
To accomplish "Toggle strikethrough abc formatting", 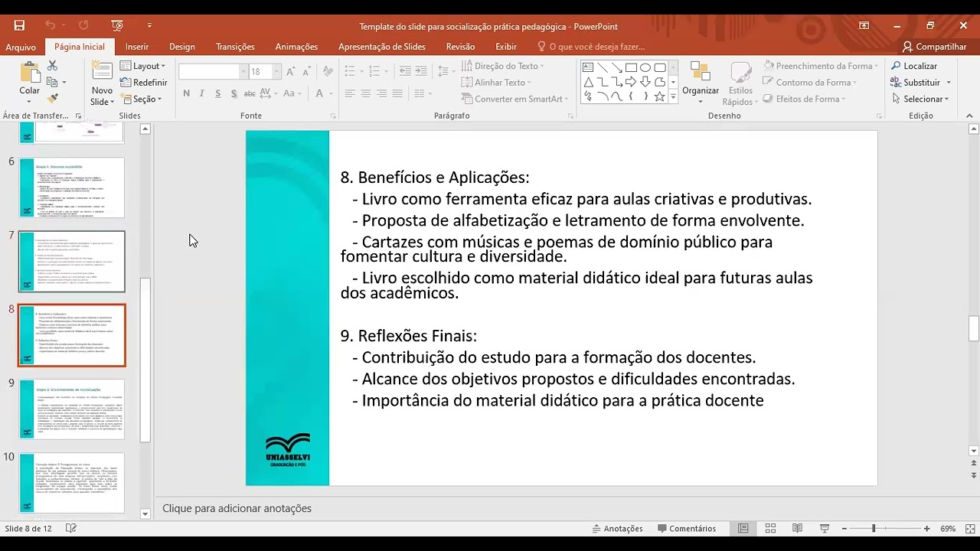I will [x=250, y=93].
